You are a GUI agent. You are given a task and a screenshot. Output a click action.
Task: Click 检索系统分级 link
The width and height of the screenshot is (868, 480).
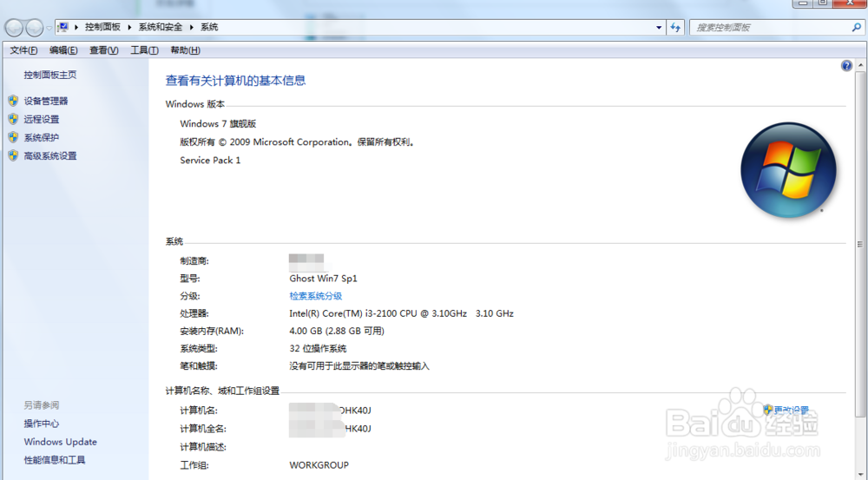click(x=316, y=296)
